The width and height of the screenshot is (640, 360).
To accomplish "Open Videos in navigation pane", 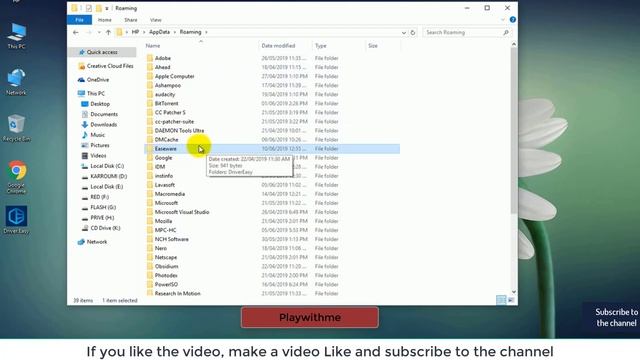I will tap(94, 156).
